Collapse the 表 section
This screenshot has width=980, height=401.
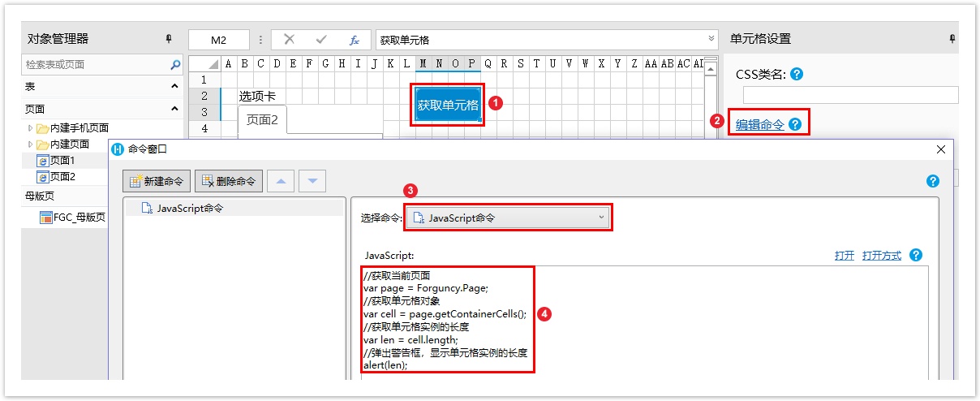(x=174, y=86)
